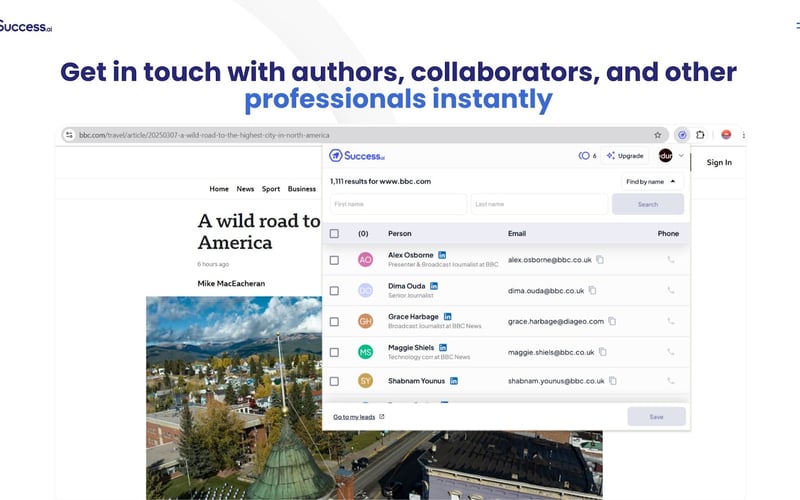
Task: Click the SY avatar for Shabnam Younus
Action: tap(365, 381)
